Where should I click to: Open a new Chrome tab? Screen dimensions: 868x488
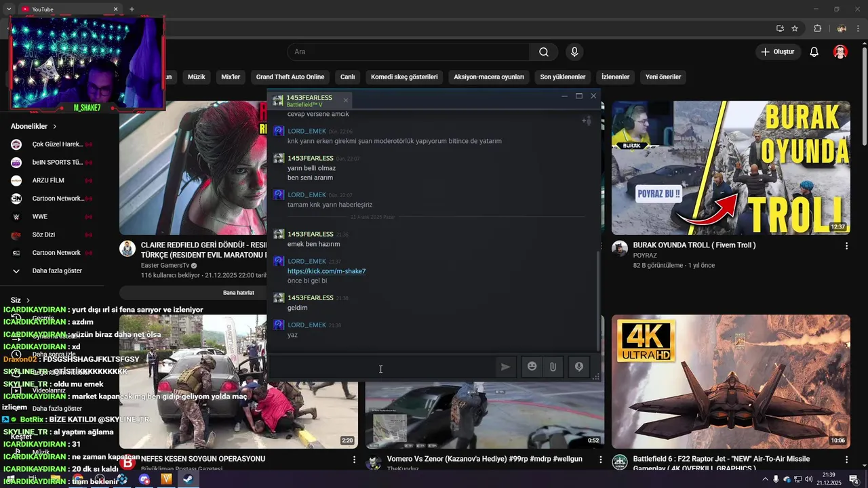132,9
